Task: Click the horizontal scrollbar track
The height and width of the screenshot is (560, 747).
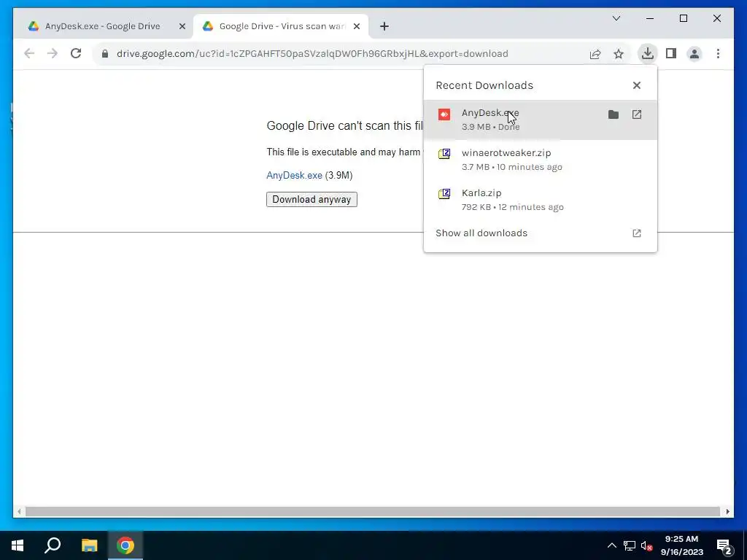Action: point(373,512)
